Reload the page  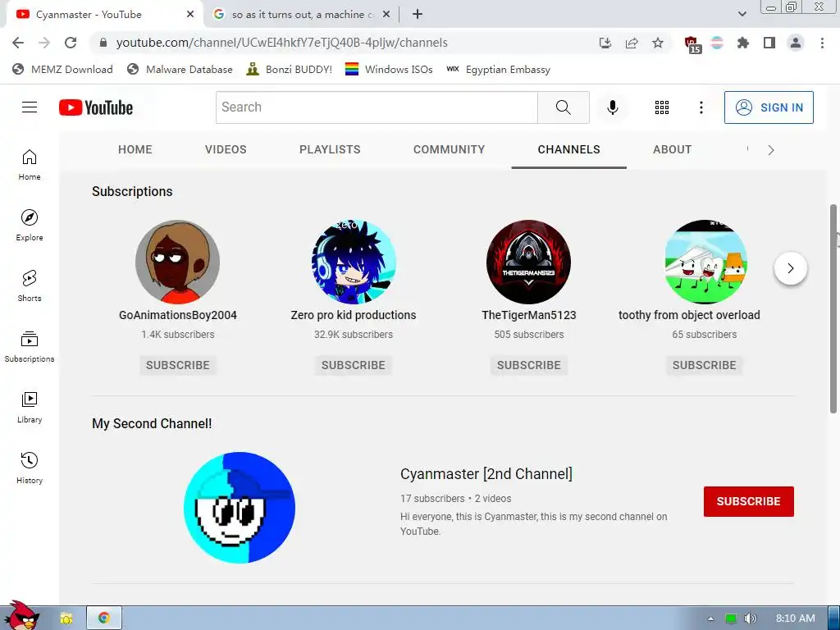[71, 43]
